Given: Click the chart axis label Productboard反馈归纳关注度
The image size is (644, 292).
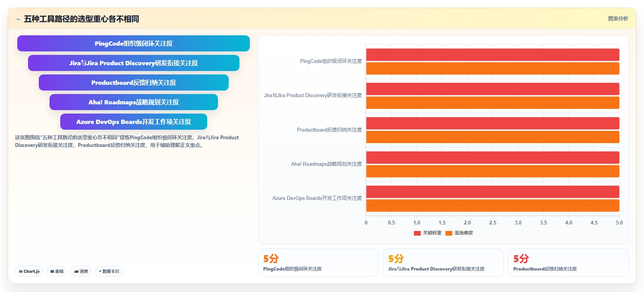Looking at the screenshot, I should (329, 130).
